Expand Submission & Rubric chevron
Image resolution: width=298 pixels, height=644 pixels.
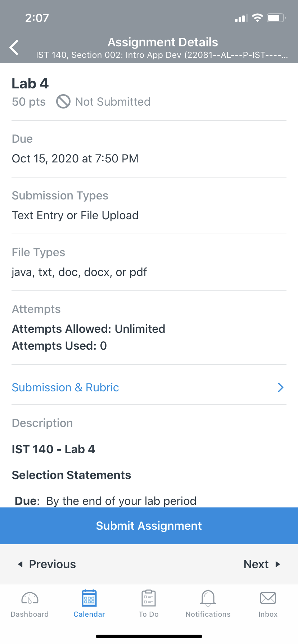click(281, 387)
